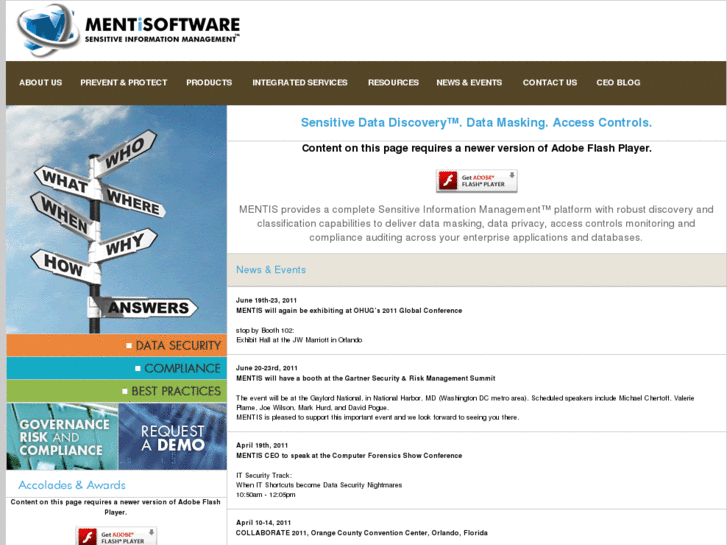
Task: Open the Compliance teal banner
Action: tap(116, 368)
